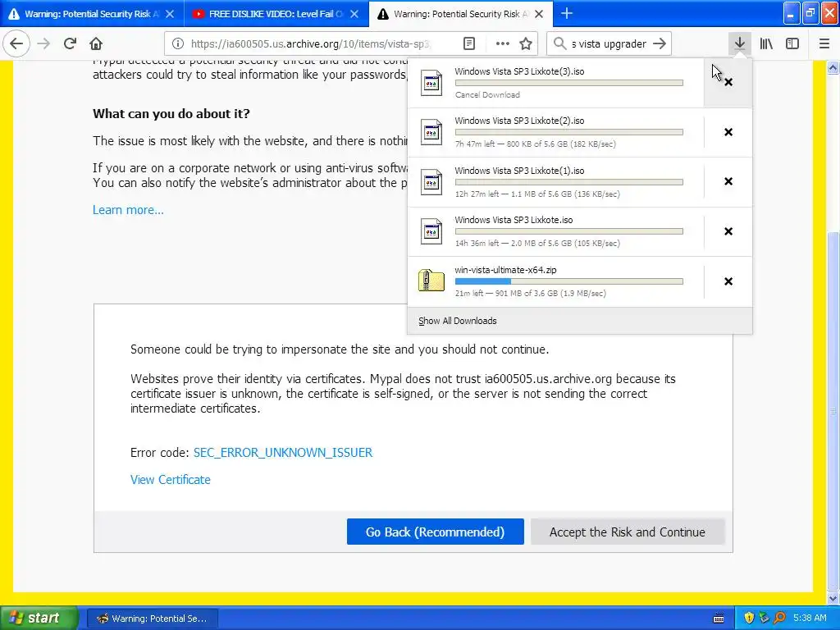Bookmark this page with the star
The width and height of the screenshot is (840, 630).
(526, 43)
